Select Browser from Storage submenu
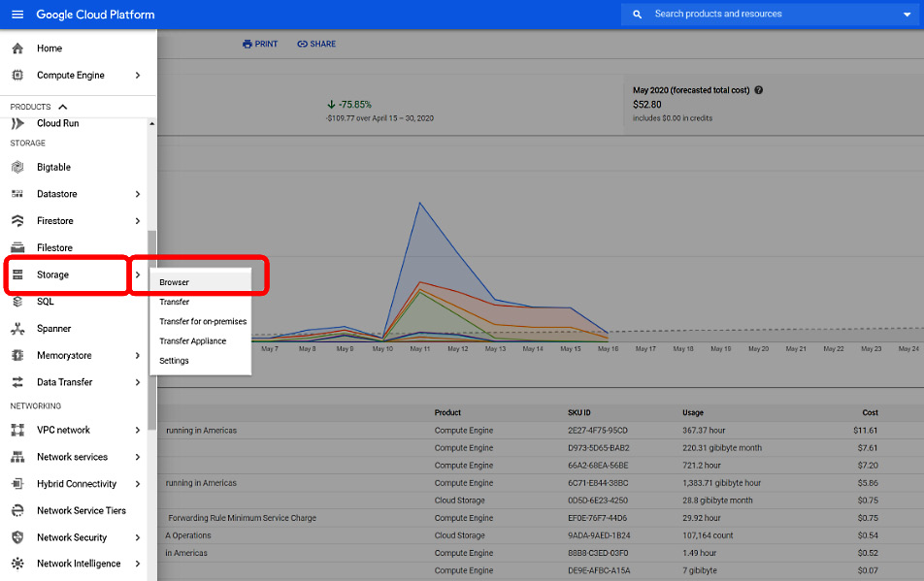Viewport: 924px width, 581px height. tap(201, 282)
